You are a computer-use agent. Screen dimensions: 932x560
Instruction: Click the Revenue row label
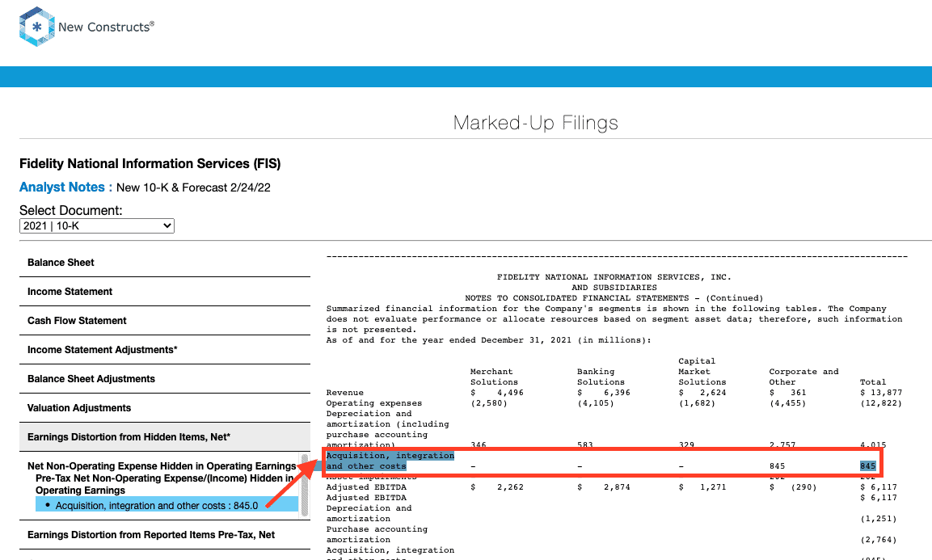coord(344,393)
